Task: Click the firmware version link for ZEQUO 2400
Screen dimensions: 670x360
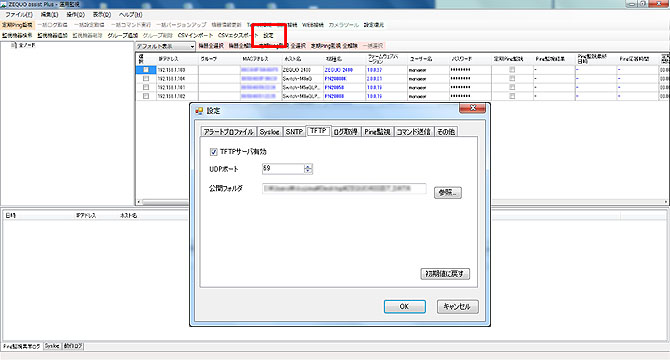Action: click(x=374, y=70)
